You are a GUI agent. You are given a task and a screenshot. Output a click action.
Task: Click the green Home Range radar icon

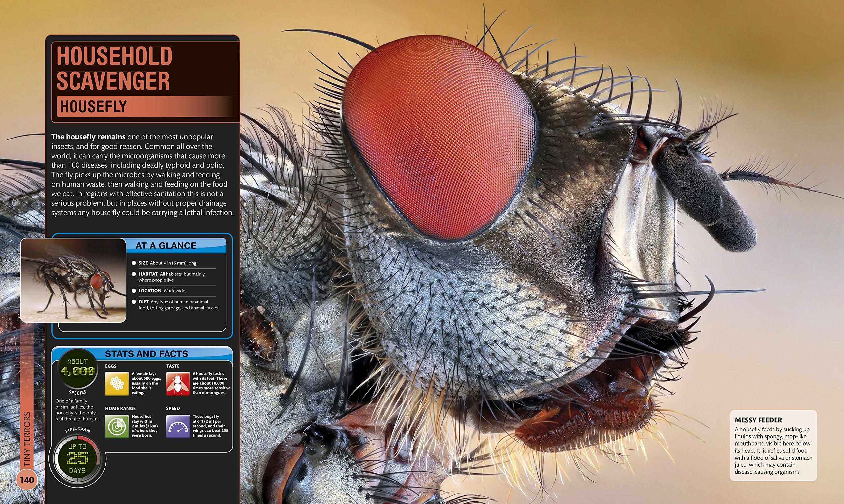(117, 426)
